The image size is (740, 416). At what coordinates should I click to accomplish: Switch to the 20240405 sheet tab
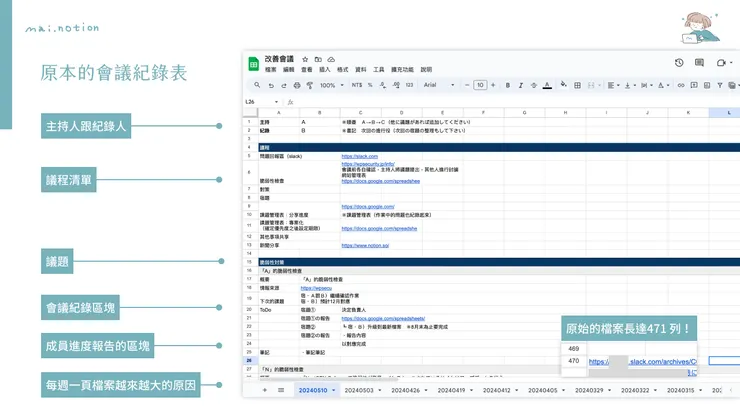point(542,391)
